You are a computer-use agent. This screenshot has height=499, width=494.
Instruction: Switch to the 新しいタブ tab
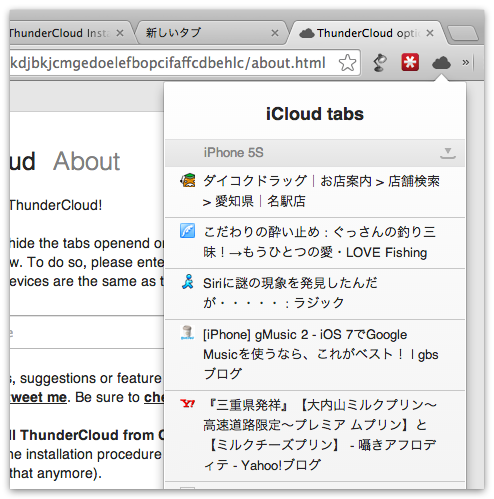tap(212, 33)
